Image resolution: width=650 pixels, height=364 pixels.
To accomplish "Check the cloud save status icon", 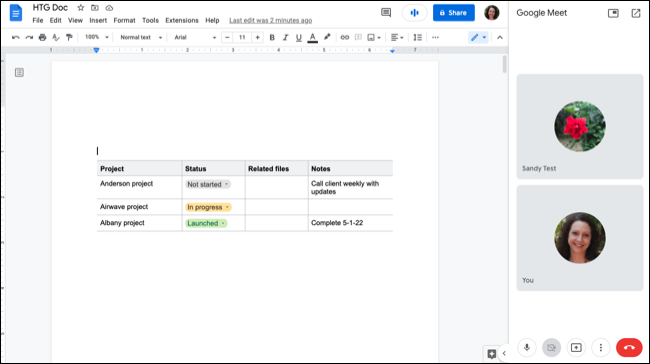I will pyautogui.click(x=109, y=8).
